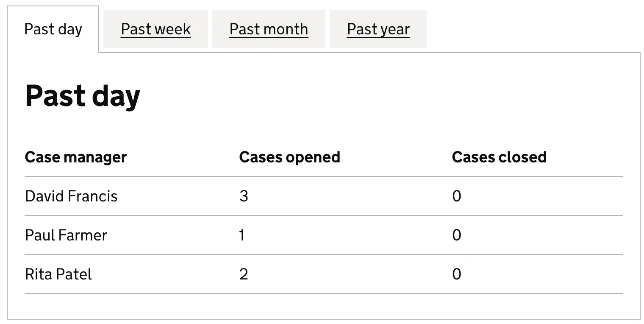Show the Past year tab
Image resolution: width=644 pixels, height=324 pixels.
coord(378,29)
